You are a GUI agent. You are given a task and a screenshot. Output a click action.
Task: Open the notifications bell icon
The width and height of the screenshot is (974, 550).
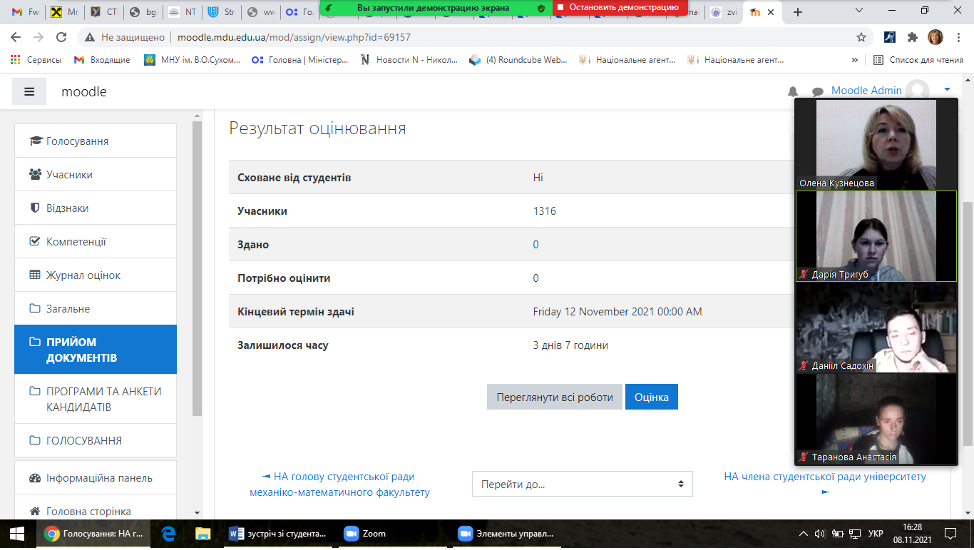793,91
